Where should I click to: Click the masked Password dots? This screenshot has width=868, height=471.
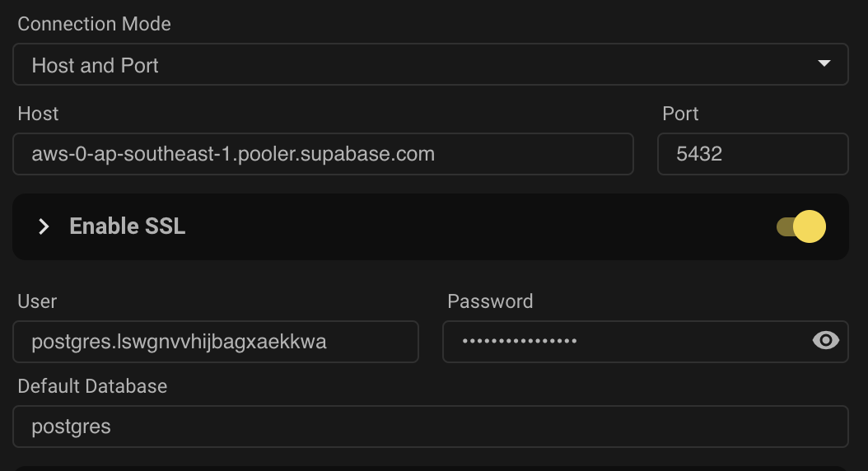519,342
